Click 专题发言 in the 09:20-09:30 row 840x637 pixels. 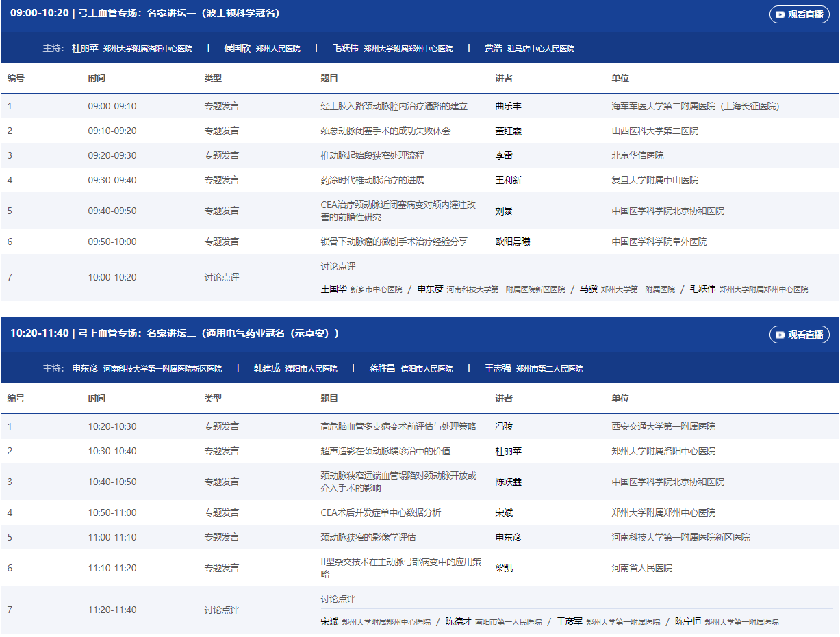tap(222, 156)
